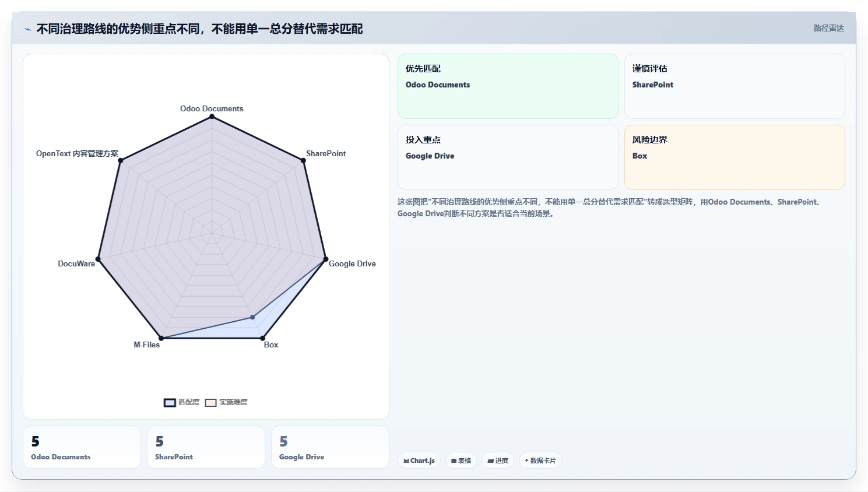This screenshot has height=492, width=868.
Task: Click the Chart.js tag chip
Action: (419, 461)
